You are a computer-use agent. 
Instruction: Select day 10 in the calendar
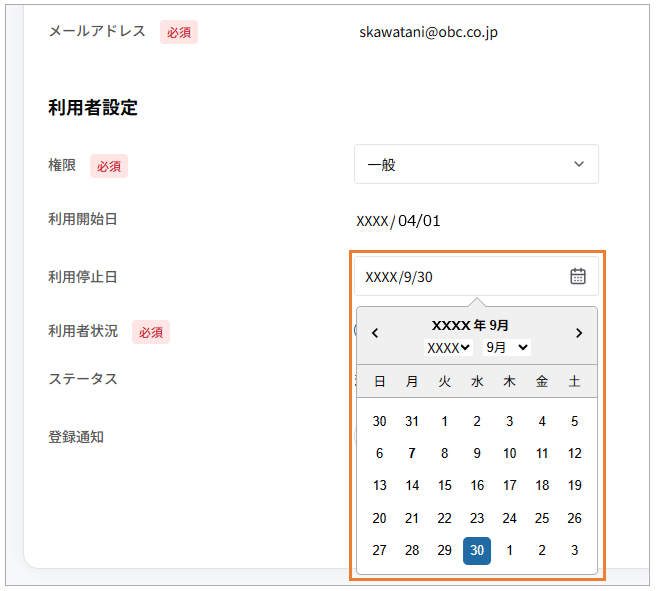tap(510, 453)
